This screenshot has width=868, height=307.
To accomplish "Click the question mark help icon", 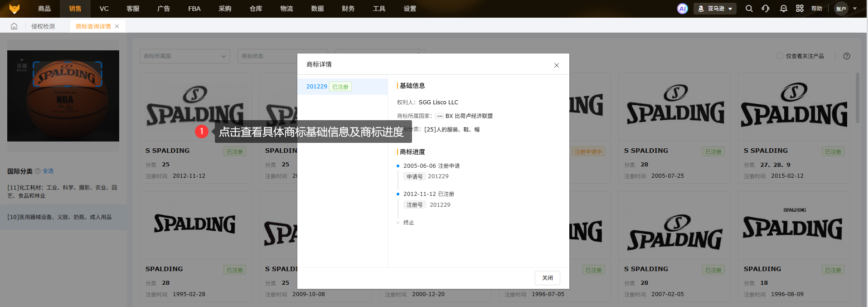I will [846, 56].
